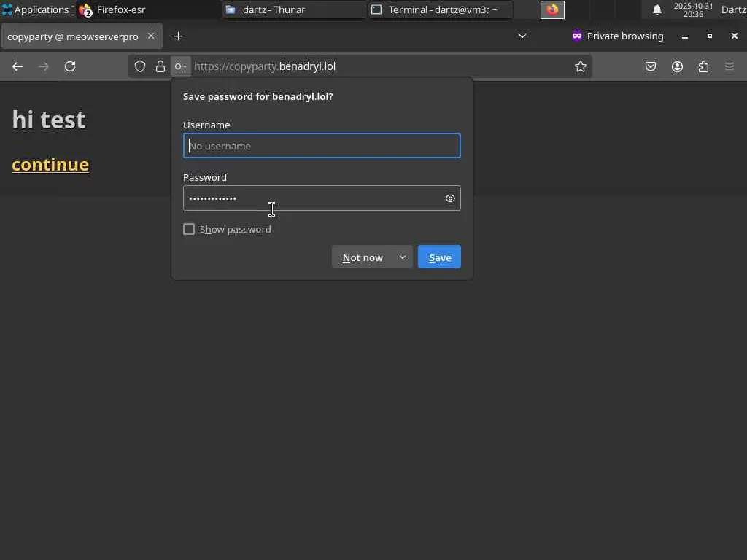Open the Pocket save icon
Viewport: 747px width, 560px height.
[651, 66]
